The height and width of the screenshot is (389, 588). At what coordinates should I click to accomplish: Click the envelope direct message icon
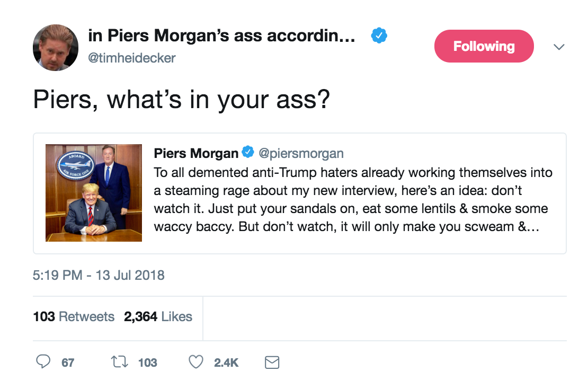(272, 363)
